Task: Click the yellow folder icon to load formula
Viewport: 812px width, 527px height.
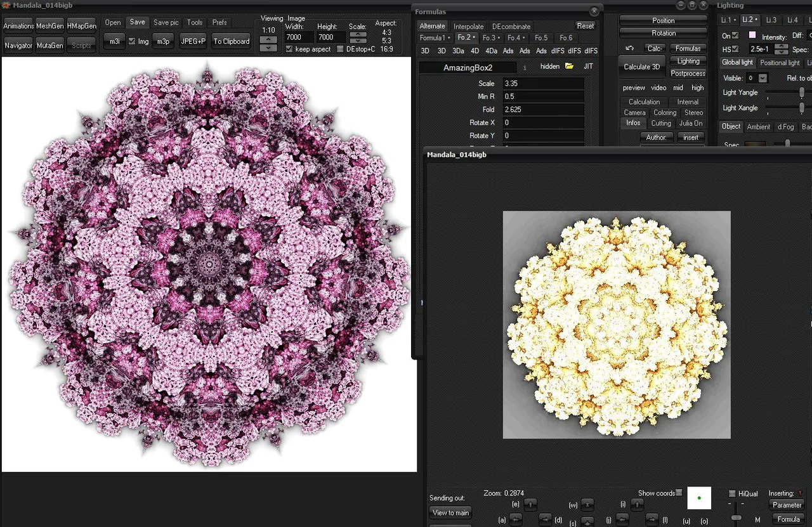Action: (569, 67)
